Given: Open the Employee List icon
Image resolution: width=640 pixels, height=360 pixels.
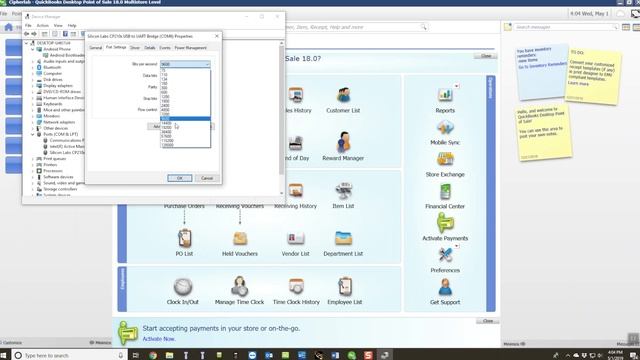Looking at the screenshot, I should click(x=345, y=287).
